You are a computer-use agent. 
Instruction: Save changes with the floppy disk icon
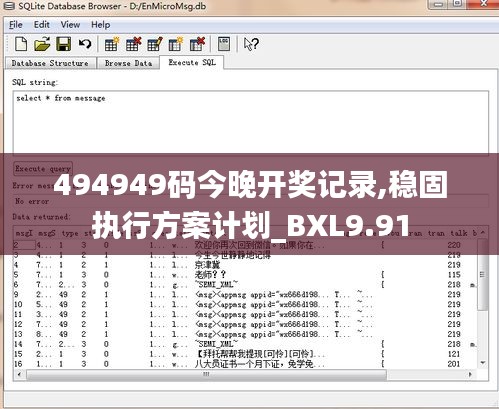coord(63,44)
